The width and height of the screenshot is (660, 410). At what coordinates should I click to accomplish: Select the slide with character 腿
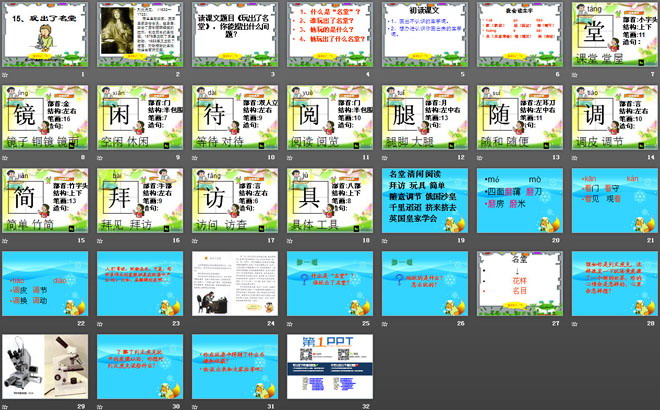click(x=424, y=117)
